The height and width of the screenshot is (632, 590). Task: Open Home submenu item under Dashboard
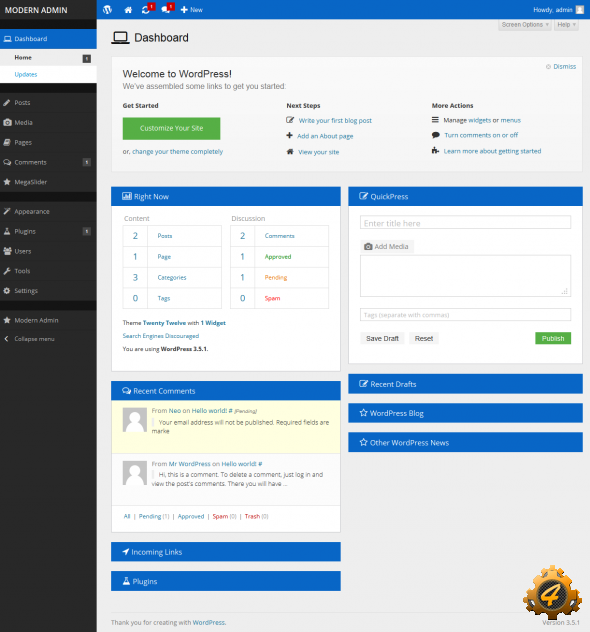tap(48, 58)
